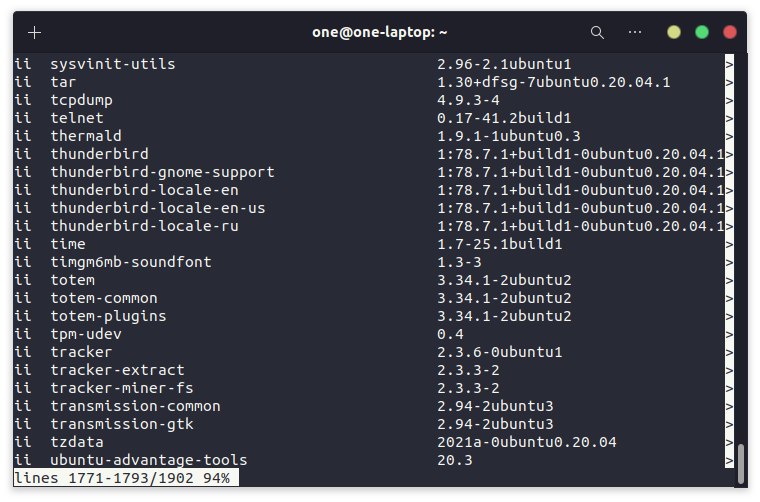
Task: Click the totem-plugins package name
Action: [108, 316]
